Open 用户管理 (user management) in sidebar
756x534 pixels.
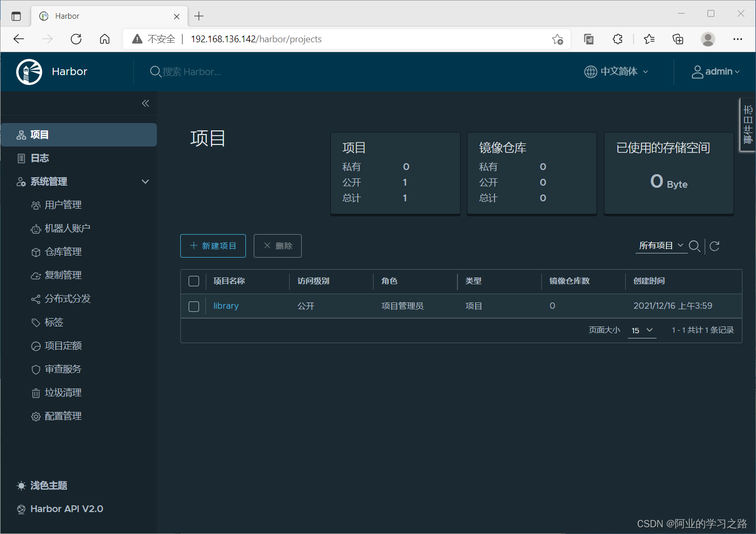pyautogui.click(x=63, y=204)
